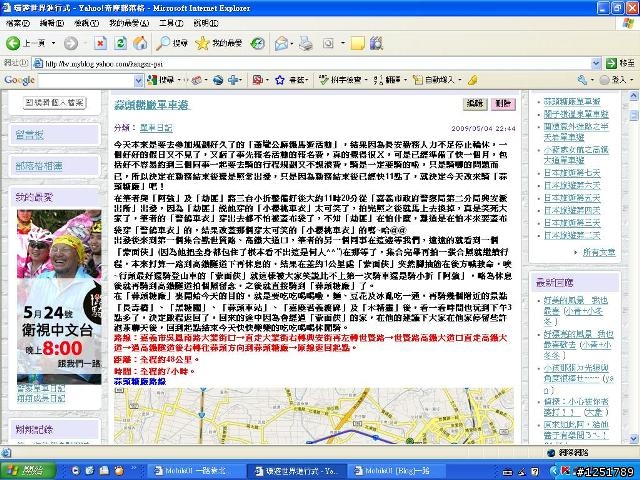Image resolution: width=640 pixels, height=480 pixels.
Task: Click the greyed Forward arrow button
Action: (71, 43)
